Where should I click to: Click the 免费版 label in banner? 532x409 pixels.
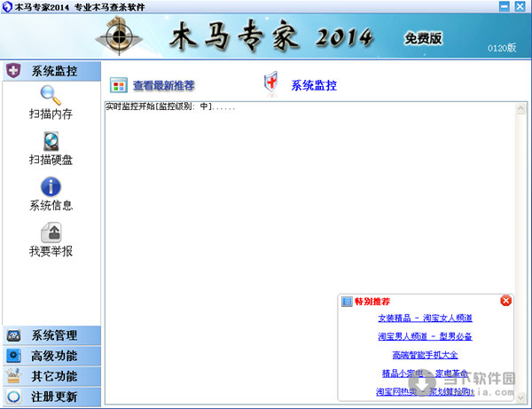tap(424, 38)
